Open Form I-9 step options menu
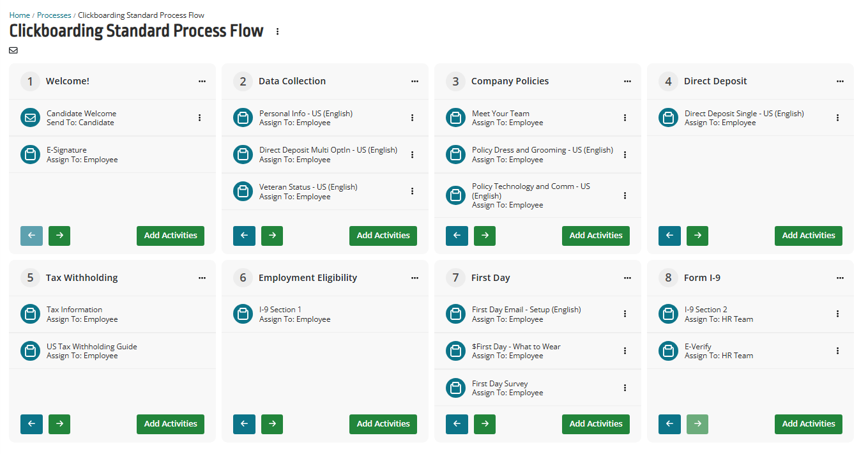This screenshot has width=868, height=454. pyautogui.click(x=840, y=278)
